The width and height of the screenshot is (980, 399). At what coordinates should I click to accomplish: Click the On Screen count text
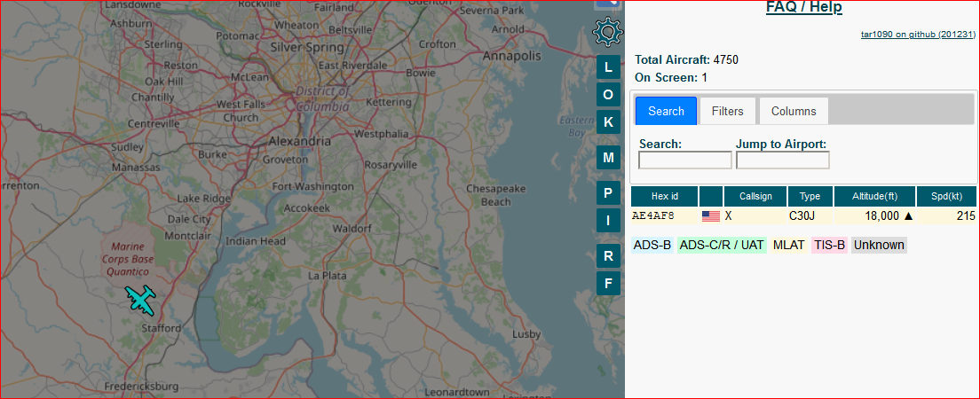point(671,78)
